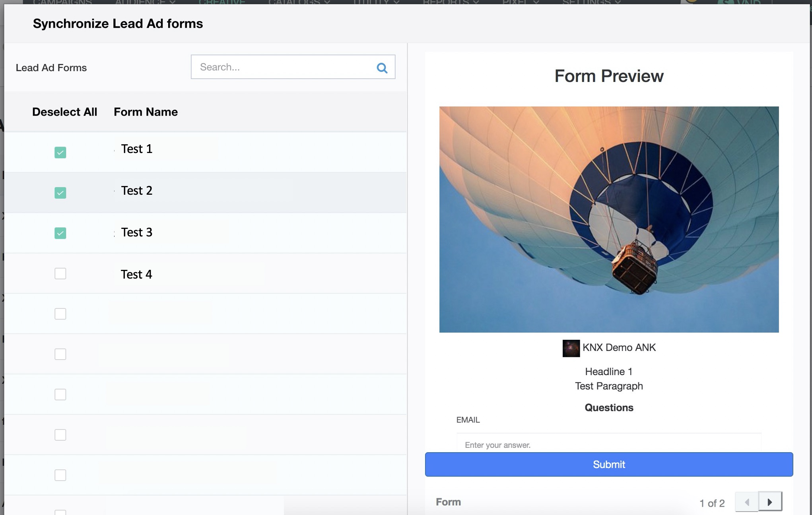
Task: Click the Form Name column header
Action: 146,112
